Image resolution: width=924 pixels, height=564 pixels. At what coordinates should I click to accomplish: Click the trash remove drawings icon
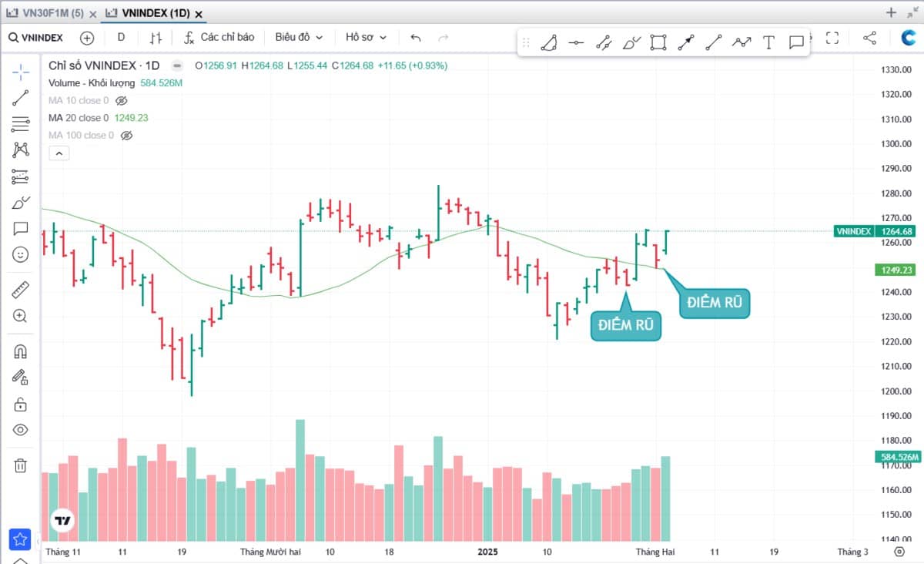[x=20, y=465]
